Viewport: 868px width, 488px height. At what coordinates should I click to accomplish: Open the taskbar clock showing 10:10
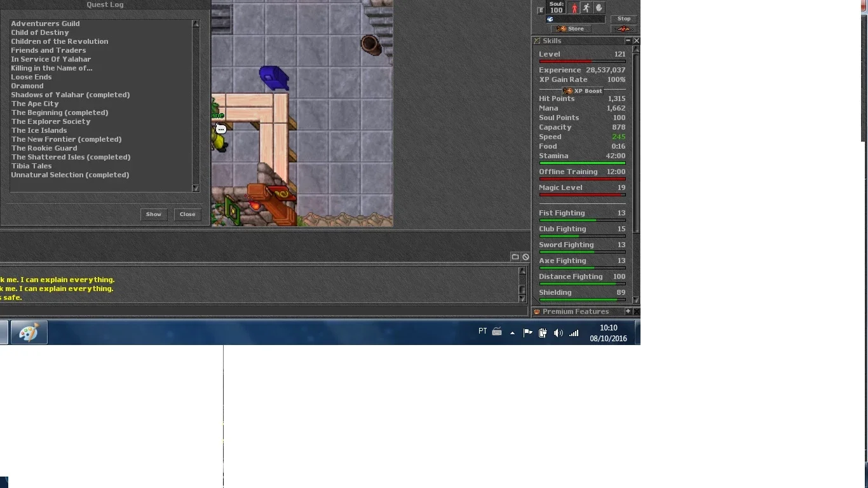[x=608, y=333]
